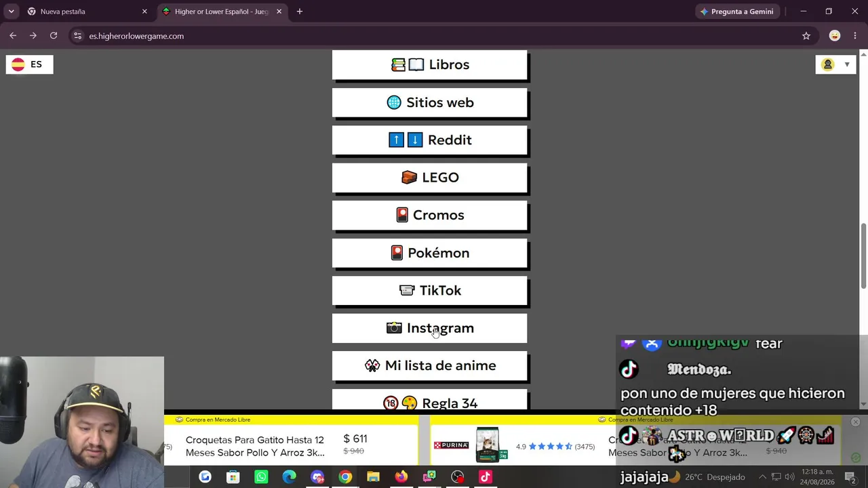This screenshot has height=488, width=868.
Task: Show hidden system tray icons
Action: coord(762,477)
